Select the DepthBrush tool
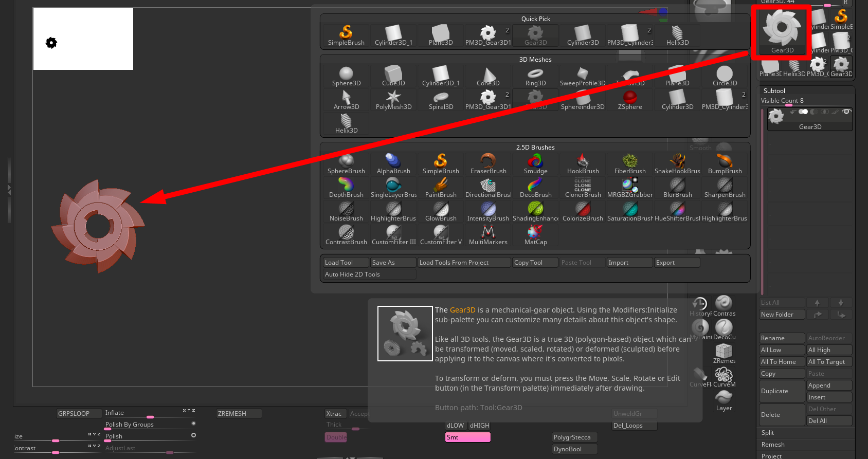868x459 pixels. coord(346,188)
